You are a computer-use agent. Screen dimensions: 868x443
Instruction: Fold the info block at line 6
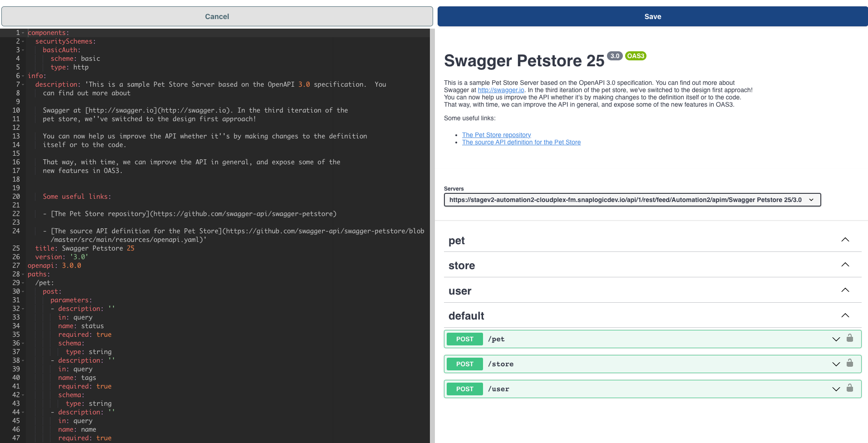(23, 76)
